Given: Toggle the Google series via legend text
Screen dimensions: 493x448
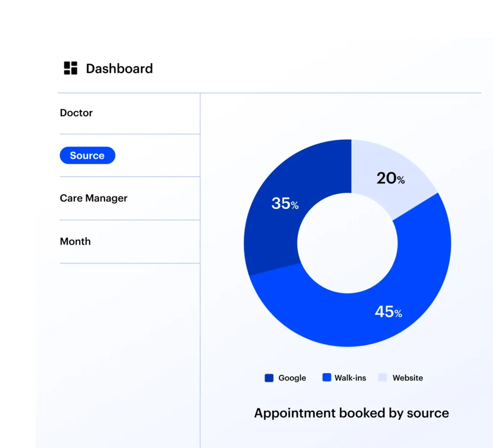Looking at the screenshot, I should (292, 378).
